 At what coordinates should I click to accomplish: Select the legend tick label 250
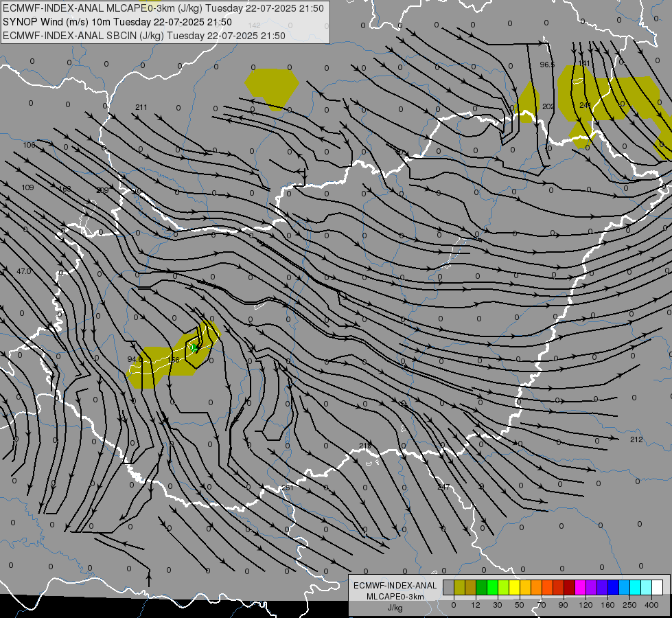tap(629, 605)
